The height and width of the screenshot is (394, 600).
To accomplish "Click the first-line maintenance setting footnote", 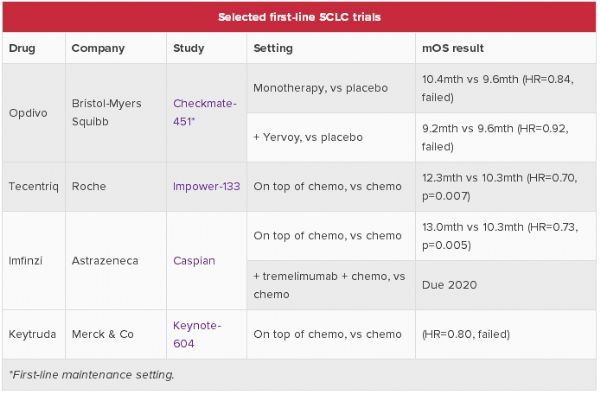I will 91,374.
